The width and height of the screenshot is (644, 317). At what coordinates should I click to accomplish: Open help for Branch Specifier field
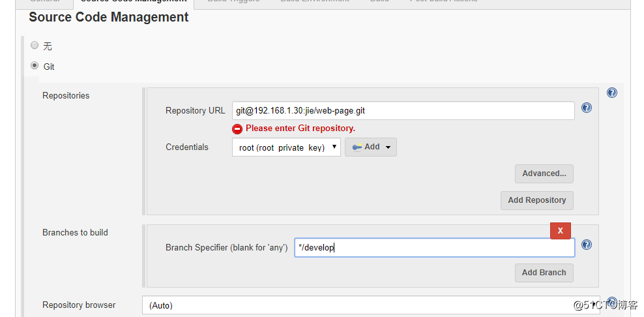pos(587,245)
